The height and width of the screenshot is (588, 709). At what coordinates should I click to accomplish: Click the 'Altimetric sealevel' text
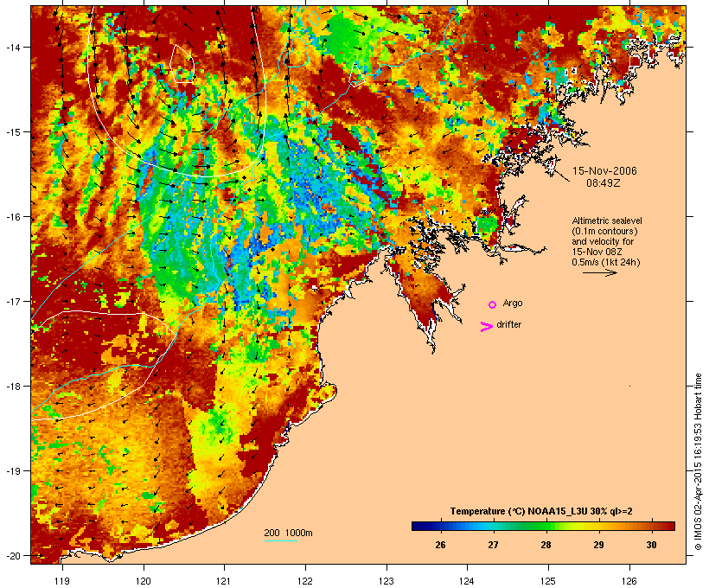607,220
